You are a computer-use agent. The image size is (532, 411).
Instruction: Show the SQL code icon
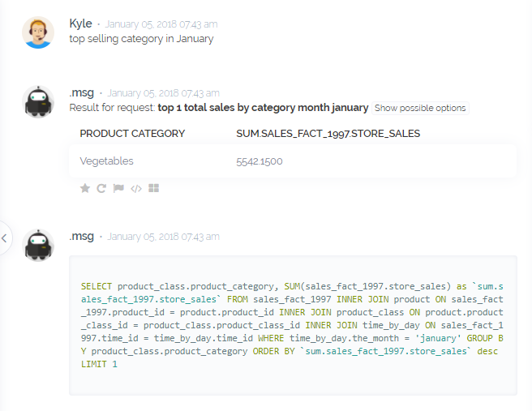[x=136, y=188]
